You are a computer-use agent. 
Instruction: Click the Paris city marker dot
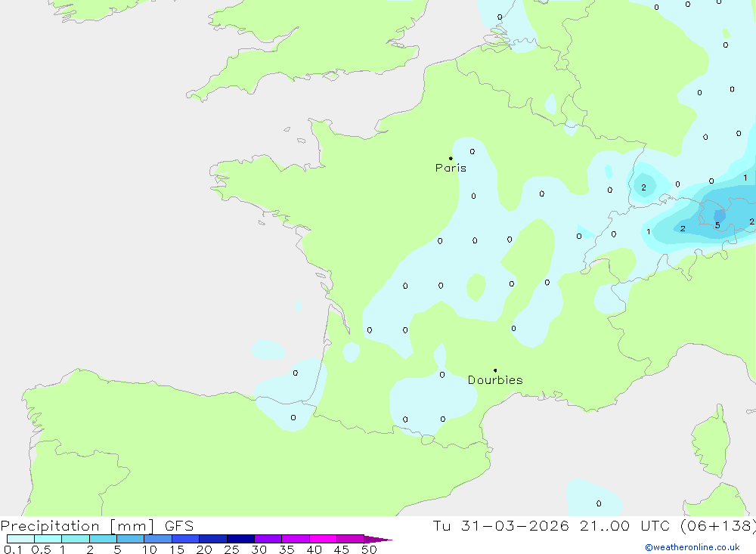(451, 159)
